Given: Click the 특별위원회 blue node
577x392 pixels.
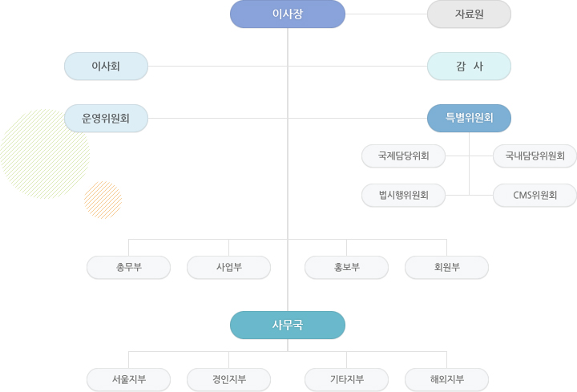Looking at the screenshot, I should 469,118.
